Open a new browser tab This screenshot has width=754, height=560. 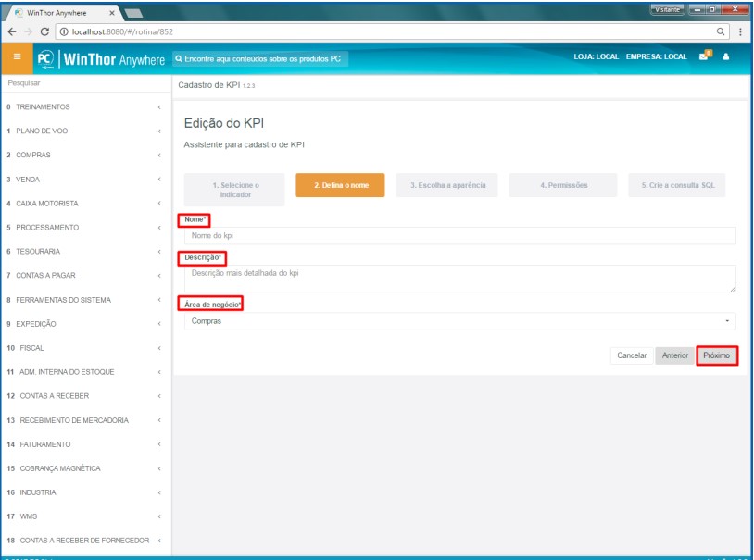133,14
